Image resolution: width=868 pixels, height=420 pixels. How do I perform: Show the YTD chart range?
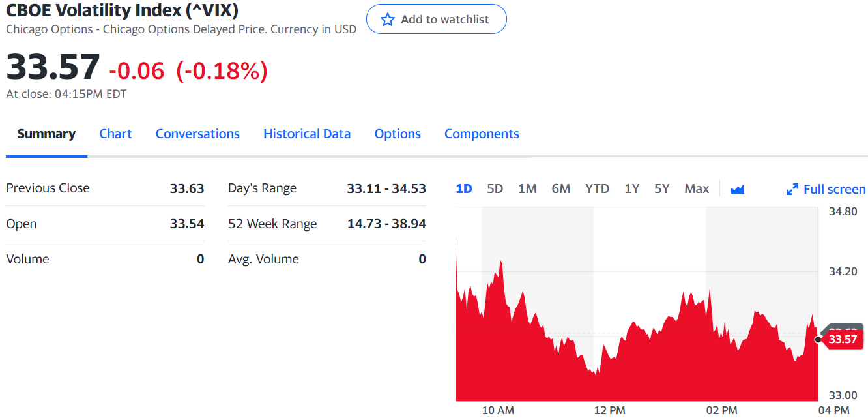tap(597, 189)
